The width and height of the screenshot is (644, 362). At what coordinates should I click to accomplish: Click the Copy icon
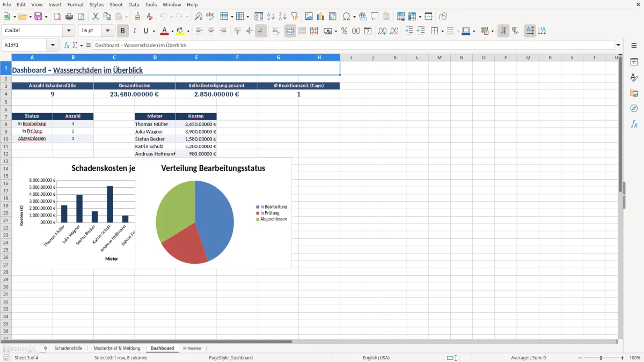107,17
